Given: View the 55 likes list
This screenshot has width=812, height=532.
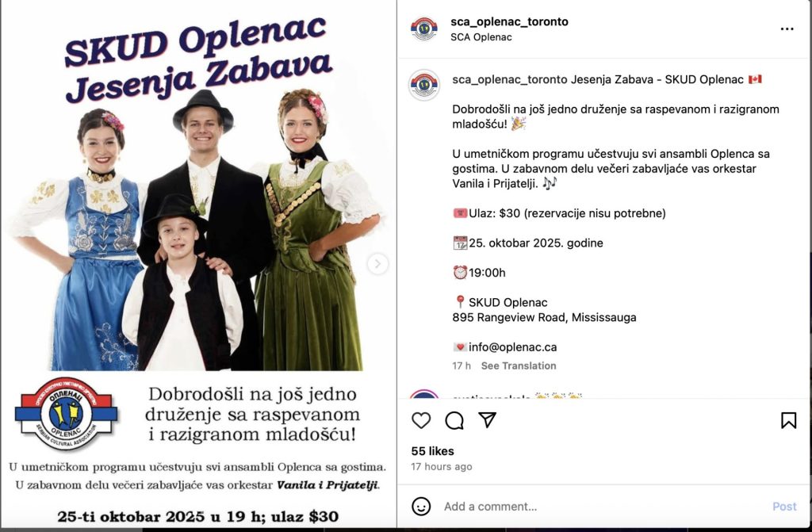Looking at the screenshot, I should (432, 451).
